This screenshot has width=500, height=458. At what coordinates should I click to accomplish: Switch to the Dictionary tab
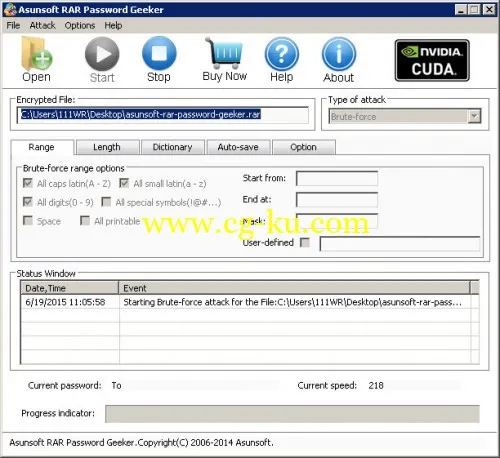pos(173,147)
